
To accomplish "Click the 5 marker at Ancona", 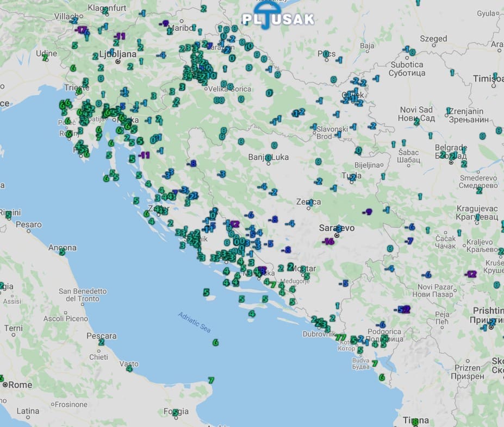I will tap(62, 252).
